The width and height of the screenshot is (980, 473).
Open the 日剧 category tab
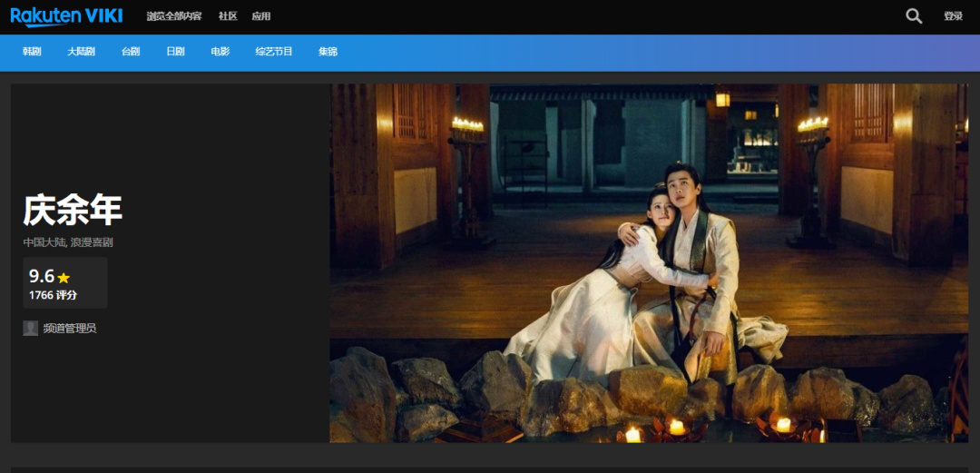point(175,52)
